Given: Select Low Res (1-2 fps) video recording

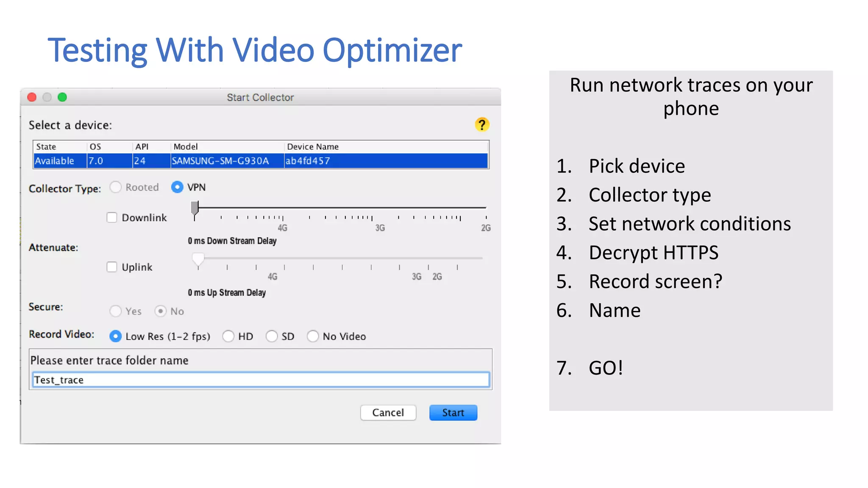Looking at the screenshot, I should (x=115, y=336).
